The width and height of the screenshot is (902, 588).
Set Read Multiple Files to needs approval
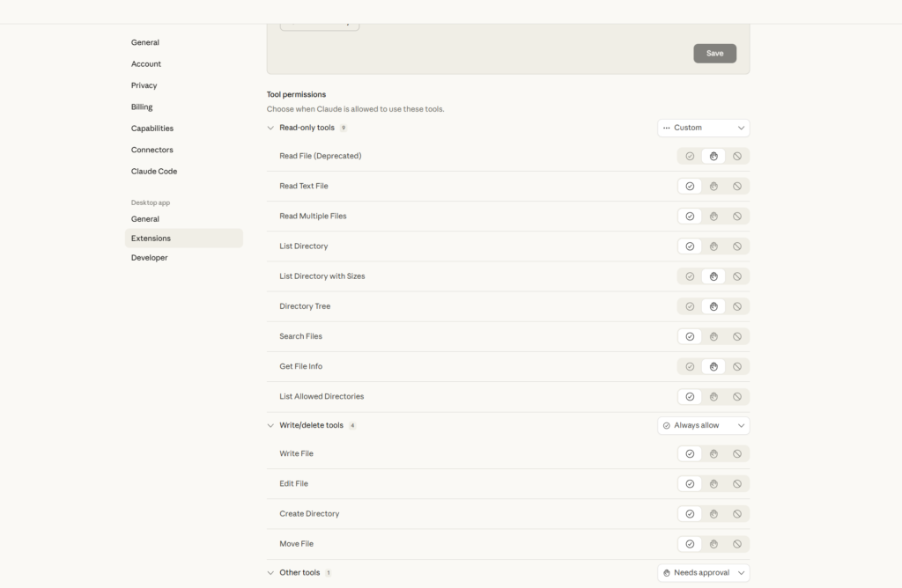tap(713, 217)
